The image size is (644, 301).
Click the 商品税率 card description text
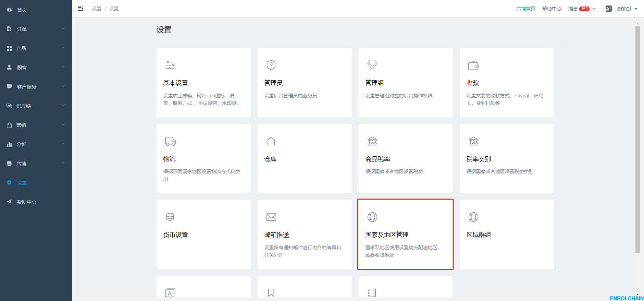coord(394,171)
